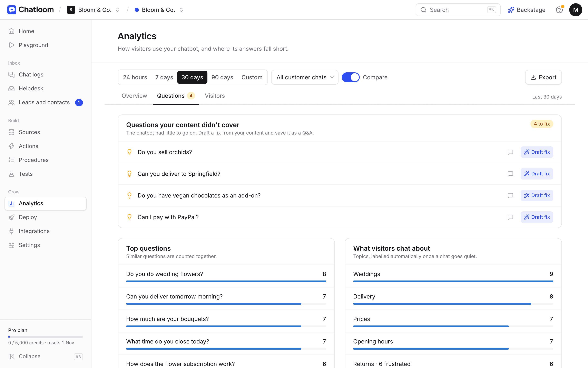The height and width of the screenshot is (368, 588).
Task: Open the M user avatar menu
Action: click(576, 10)
